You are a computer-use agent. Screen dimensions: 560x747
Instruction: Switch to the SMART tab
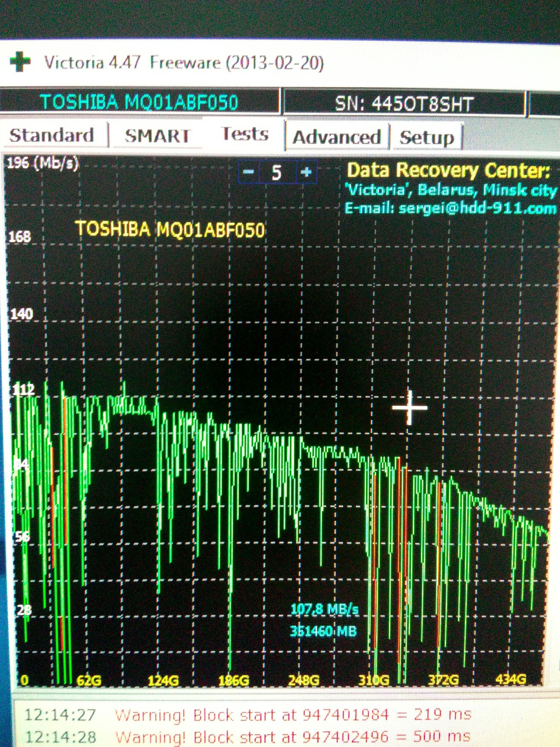[x=157, y=136]
